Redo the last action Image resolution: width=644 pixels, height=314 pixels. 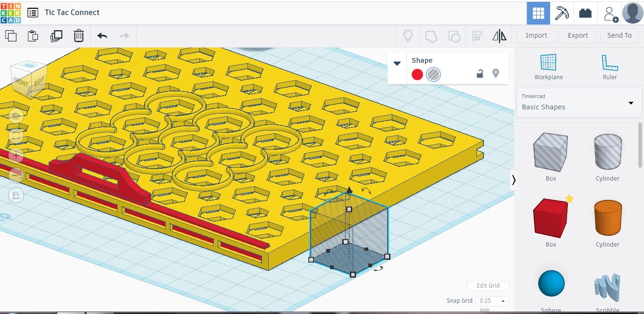click(x=124, y=36)
